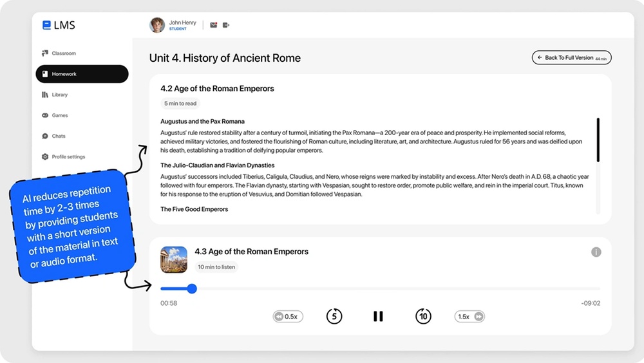
Task: Open Chats from the sidebar
Action: pos(58,136)
